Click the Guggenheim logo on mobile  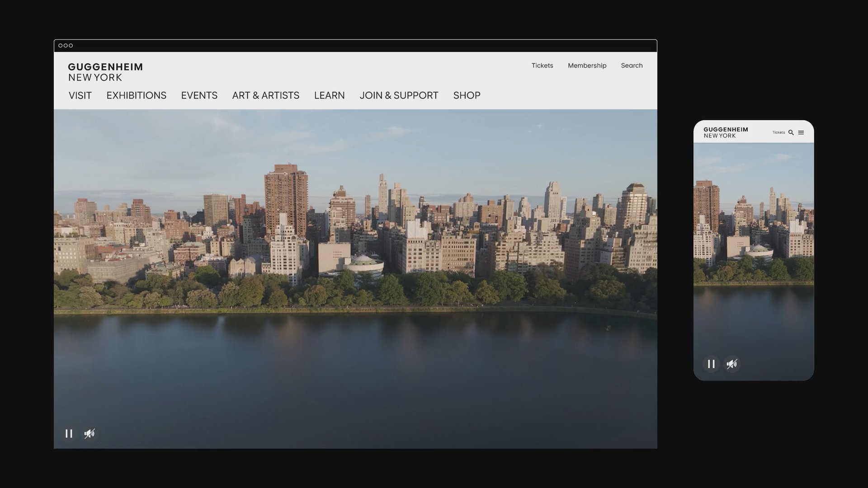[x=726, y=132]
